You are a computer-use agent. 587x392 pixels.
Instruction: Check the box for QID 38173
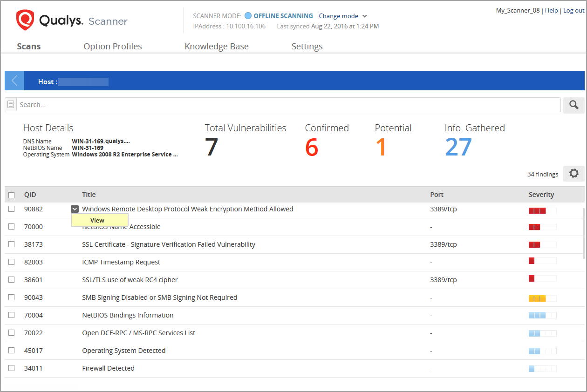tap(12, 244)
